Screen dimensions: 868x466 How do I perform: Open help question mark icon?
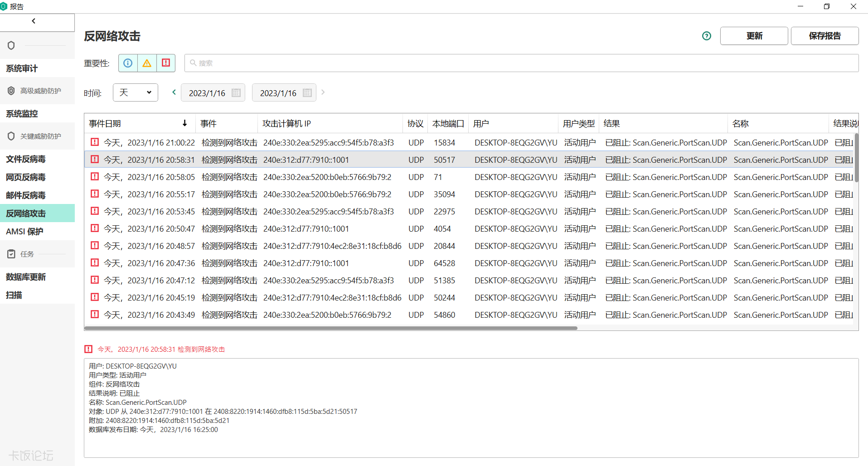pos(707,36)
